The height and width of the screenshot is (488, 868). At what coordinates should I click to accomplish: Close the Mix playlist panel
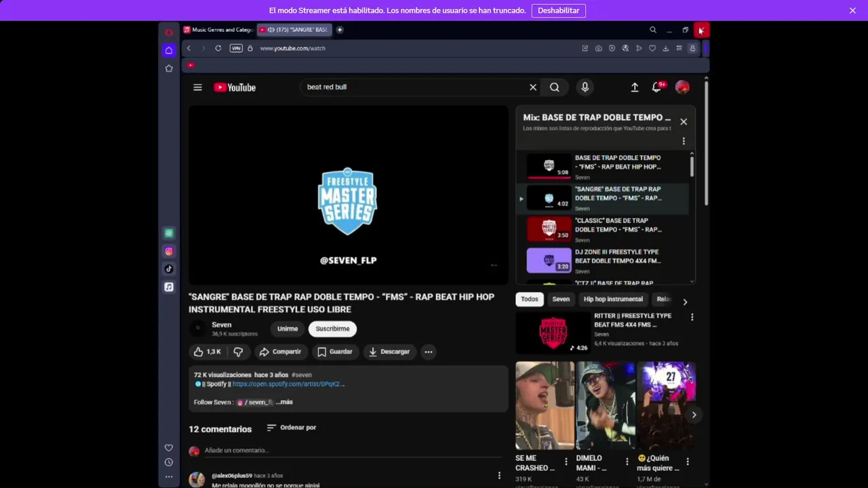pyautogui.click(x=684, y=122)
